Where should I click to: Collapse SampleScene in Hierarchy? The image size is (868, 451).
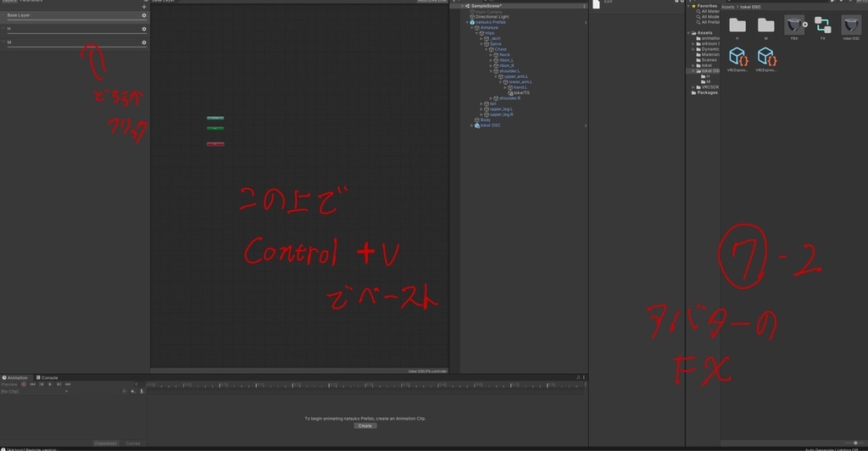pos(462,6)
